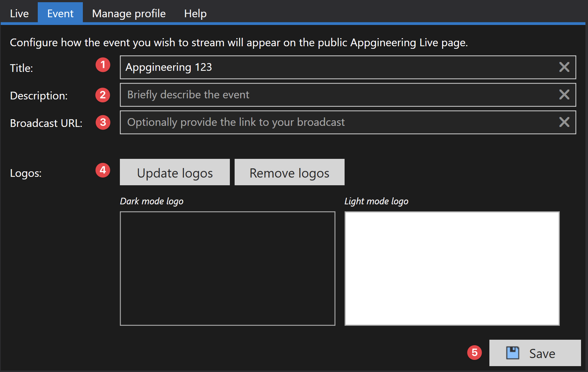Open the Help tab
Screen dimensions: 588x372
[x=195, y=13]
